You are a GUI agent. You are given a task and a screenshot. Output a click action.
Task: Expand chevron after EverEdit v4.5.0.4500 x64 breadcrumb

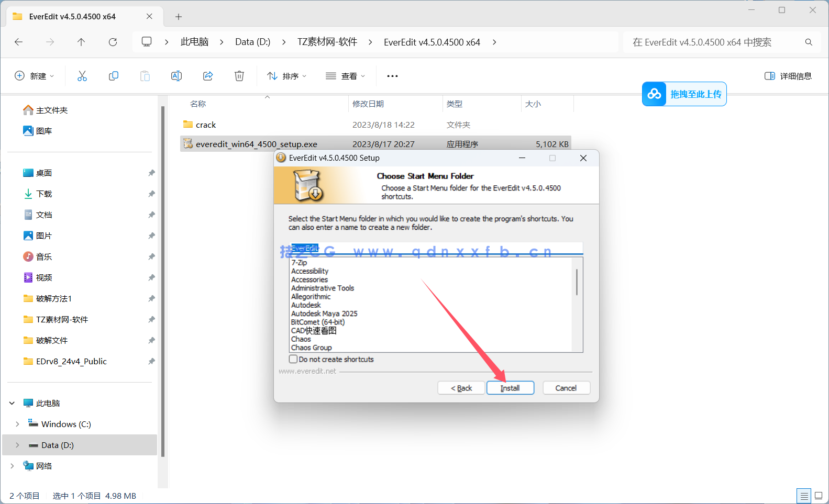(494, 42)
